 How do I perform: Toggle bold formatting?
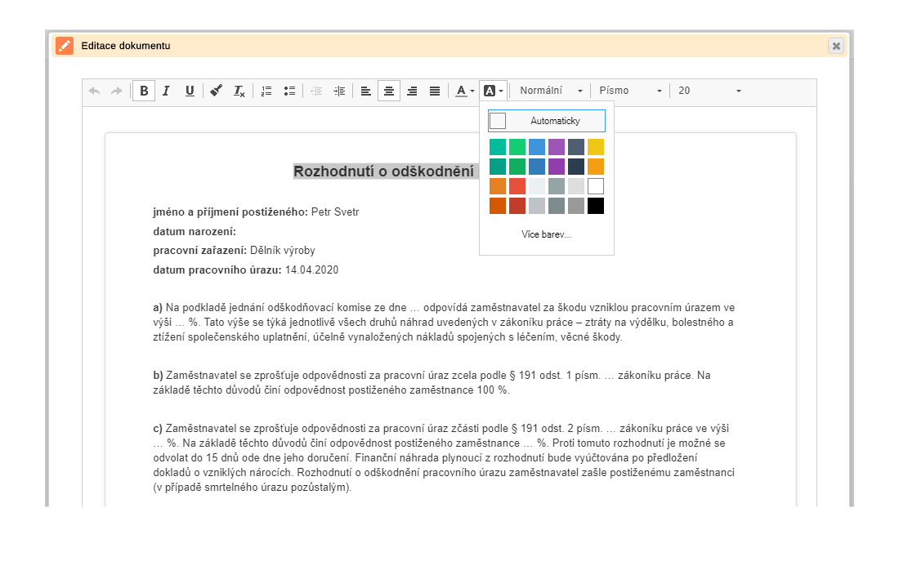tap(145, 91)
